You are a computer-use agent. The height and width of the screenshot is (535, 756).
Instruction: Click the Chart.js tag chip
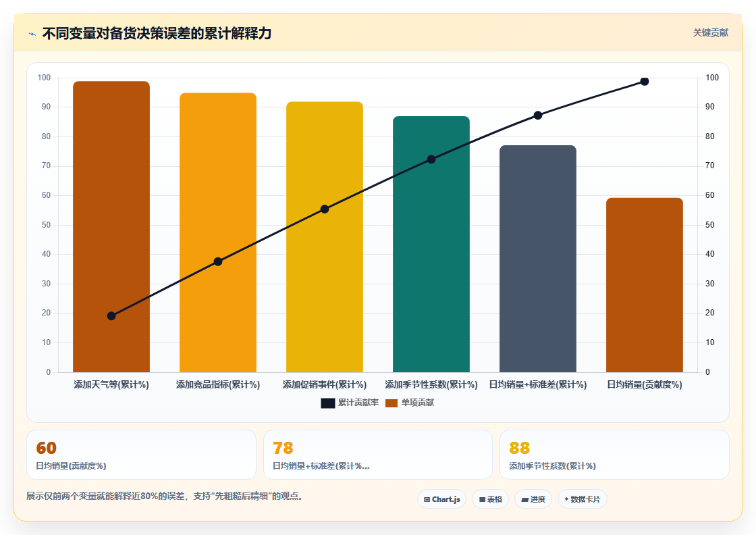(x=441, y=499)
